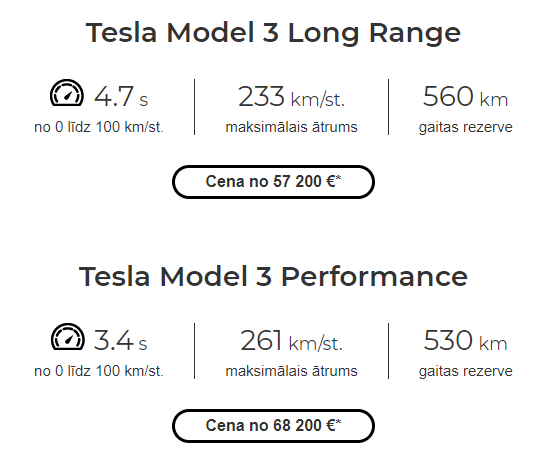Open the 'Cena no 68 200 €' price button
Viewport: 542px width, 467px height.
tap(273, 426)
